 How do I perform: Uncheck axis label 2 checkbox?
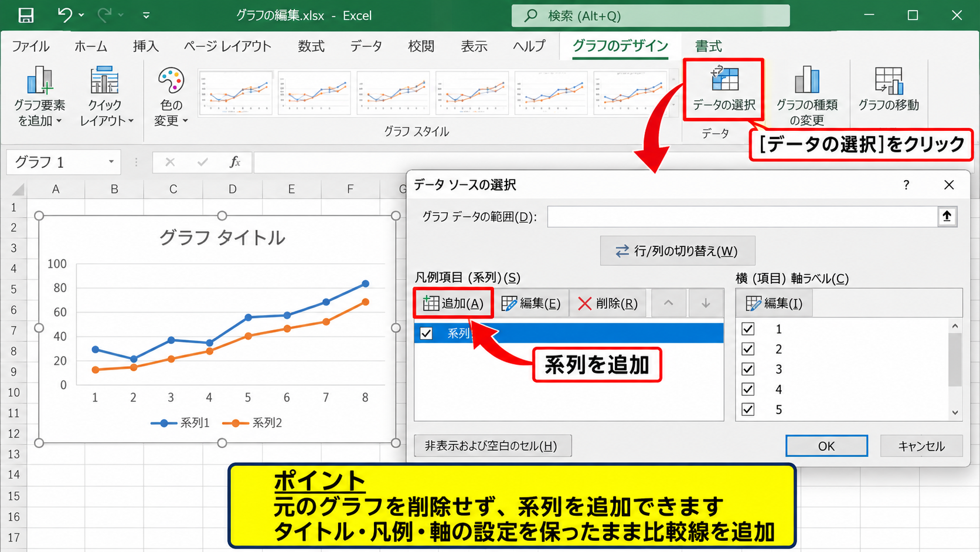748,349
